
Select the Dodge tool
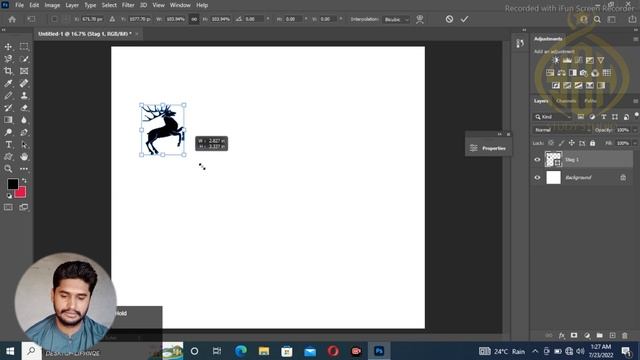(8, 132)
